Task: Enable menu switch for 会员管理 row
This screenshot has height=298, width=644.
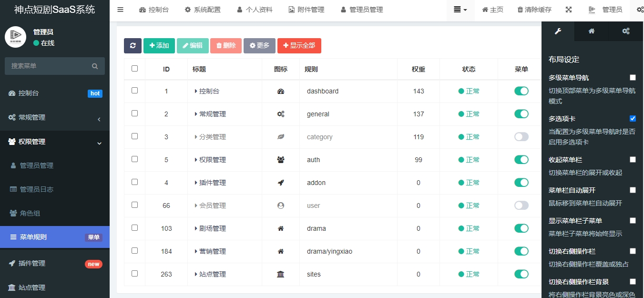Action: coord(521,206)
